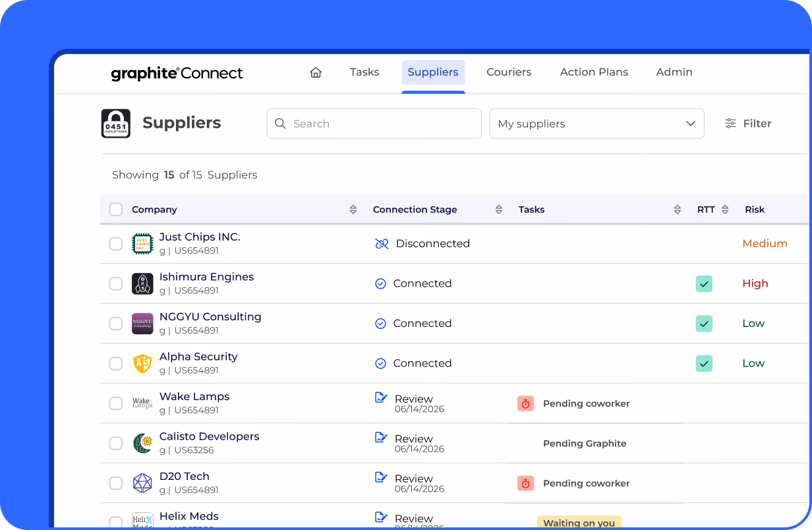Click the Waiting on you badge
This screenshot has height=530, width=812.
tap(579, 522)
